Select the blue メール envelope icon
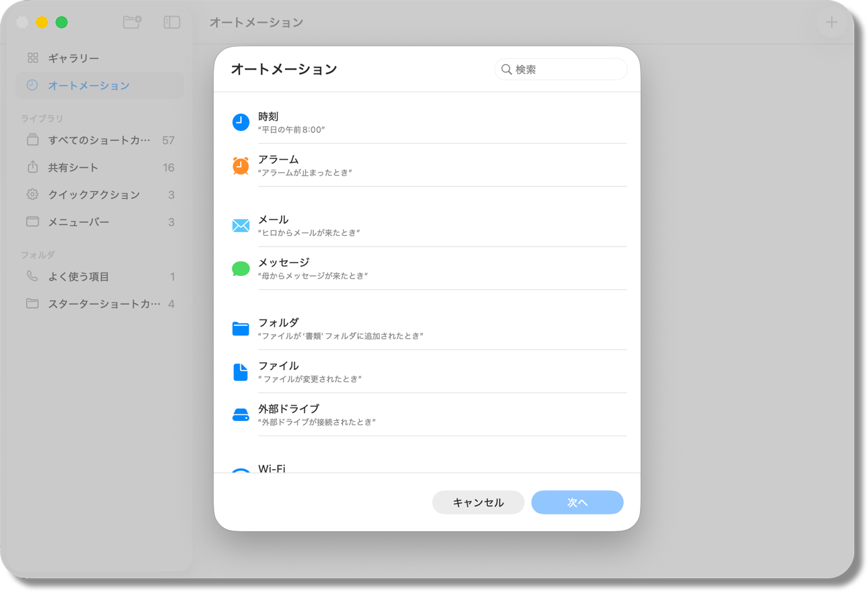This screenshot has width=868, height=592. click(240, 225)
